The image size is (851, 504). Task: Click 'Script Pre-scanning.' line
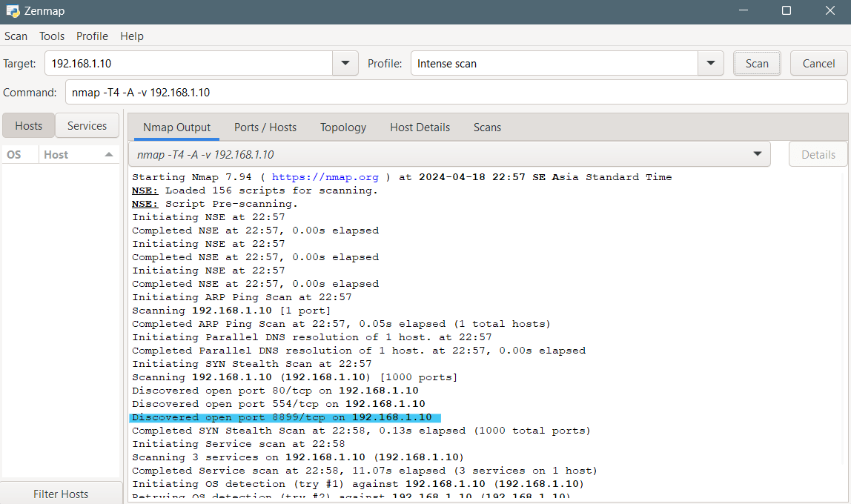pos(215,203)
